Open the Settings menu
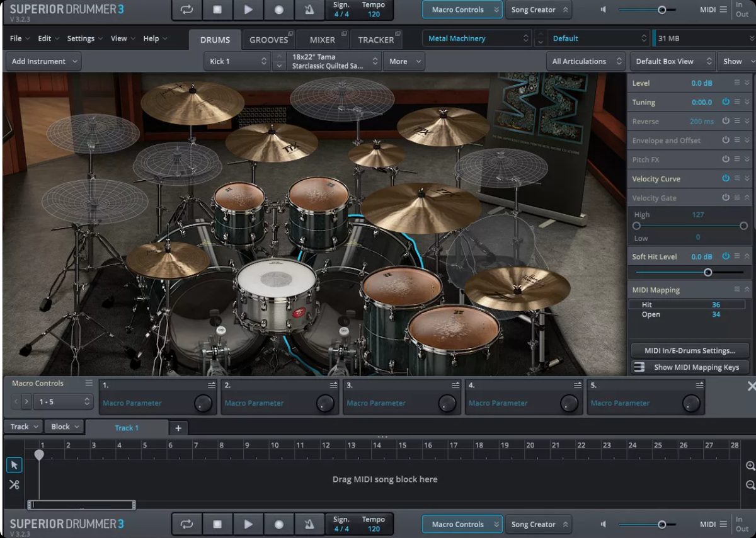 [85, 38]
